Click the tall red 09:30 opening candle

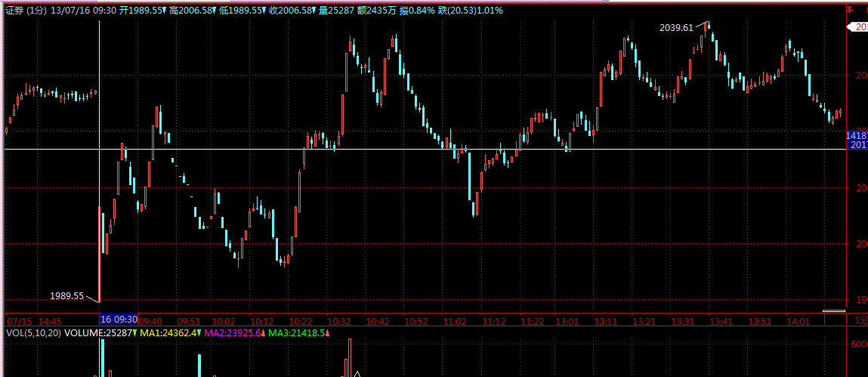[x=100, y=253]
